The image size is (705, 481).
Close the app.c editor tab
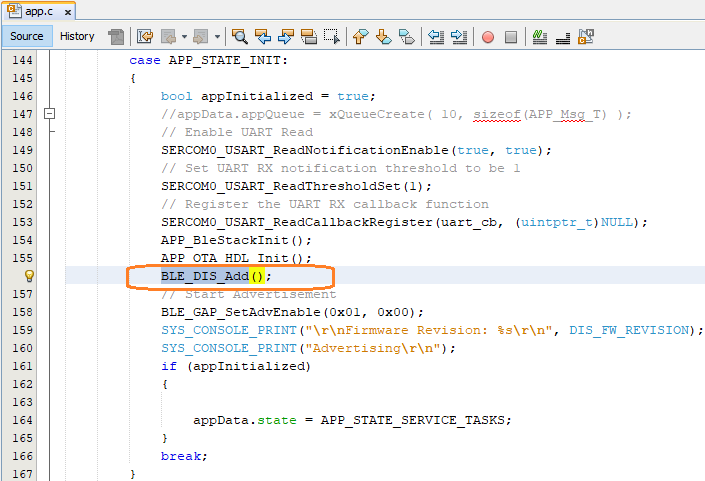pos(66,11)
